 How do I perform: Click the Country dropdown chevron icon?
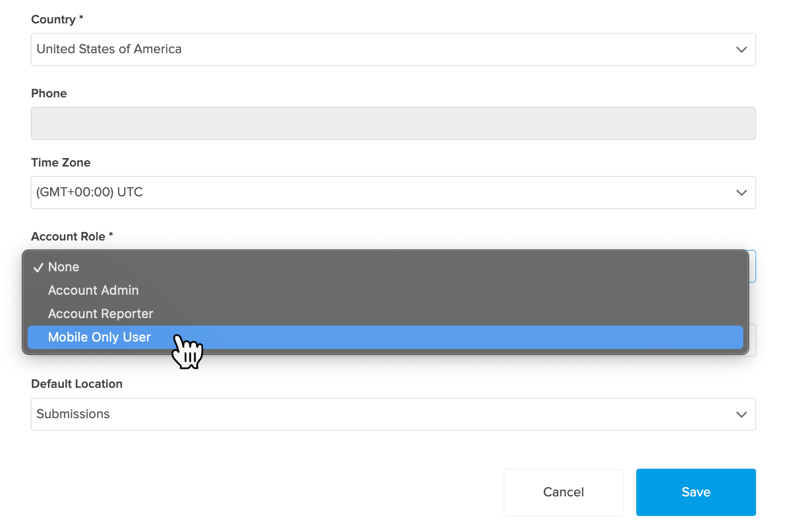point(741,49)
